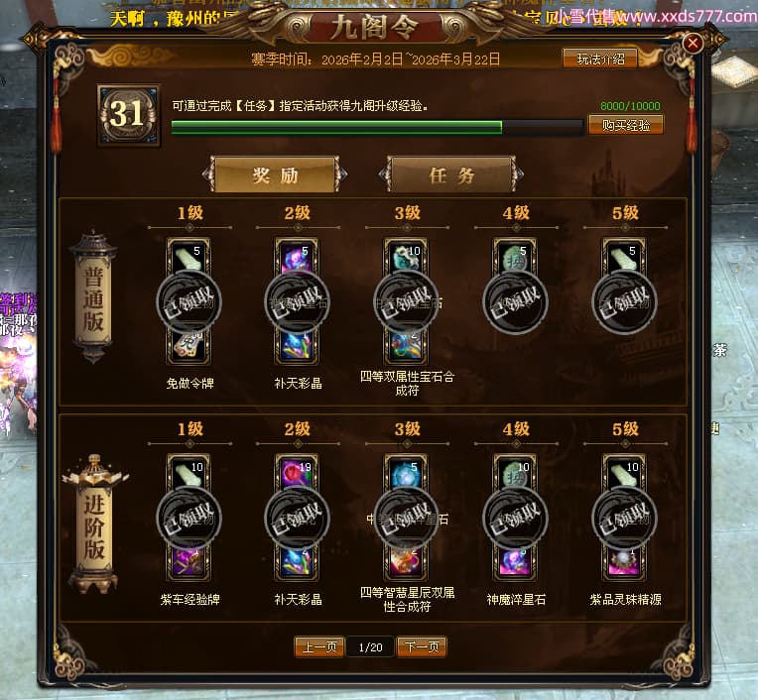Go to previous page with 上一页
This screenshot has height=700, width=758.
click(x=319, y=646)
